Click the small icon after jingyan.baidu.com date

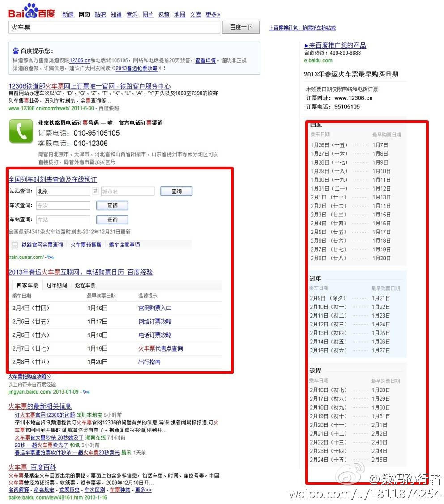pyautogui.click(x=86, y=392)
